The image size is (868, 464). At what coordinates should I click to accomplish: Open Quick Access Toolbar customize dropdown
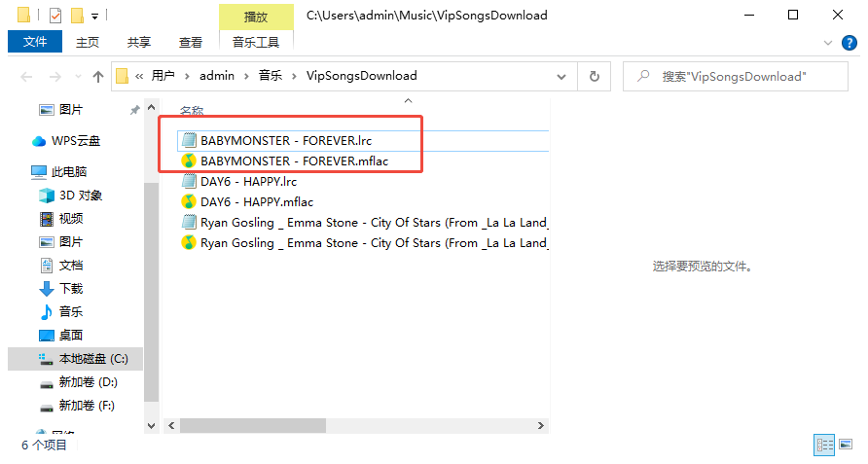[94, 17]
